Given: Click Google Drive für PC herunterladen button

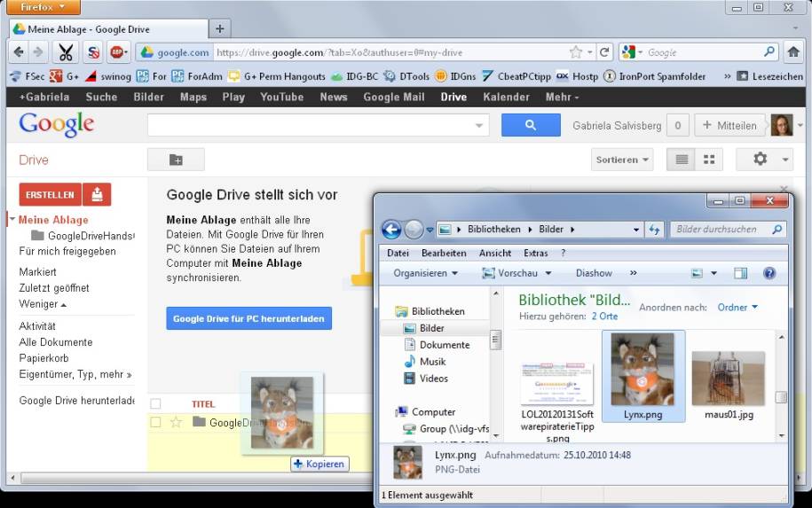Looking at the screenshot, I should click(x=248, y=318).
